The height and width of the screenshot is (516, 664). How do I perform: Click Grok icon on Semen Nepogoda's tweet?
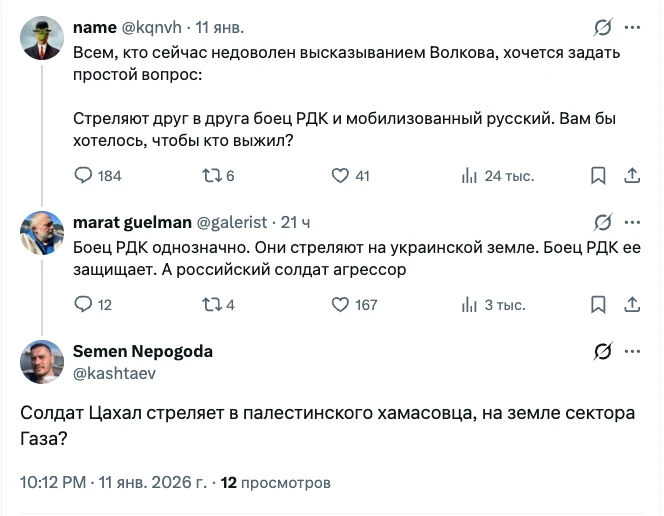(x=602, y=351)
